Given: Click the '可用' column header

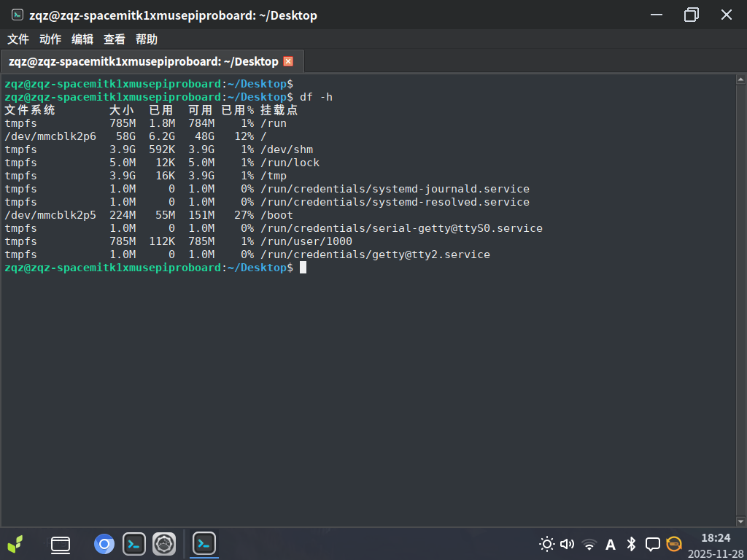Looking at the screenshot, I should [201, 111].
